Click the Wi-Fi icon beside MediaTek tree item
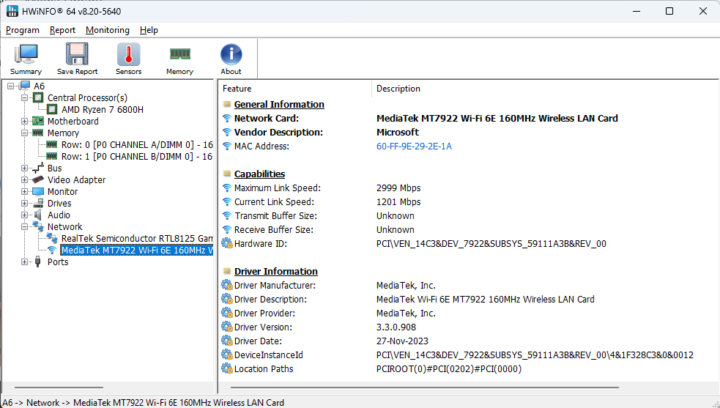Viewport: 720px width, 408px height. (52, 250)
